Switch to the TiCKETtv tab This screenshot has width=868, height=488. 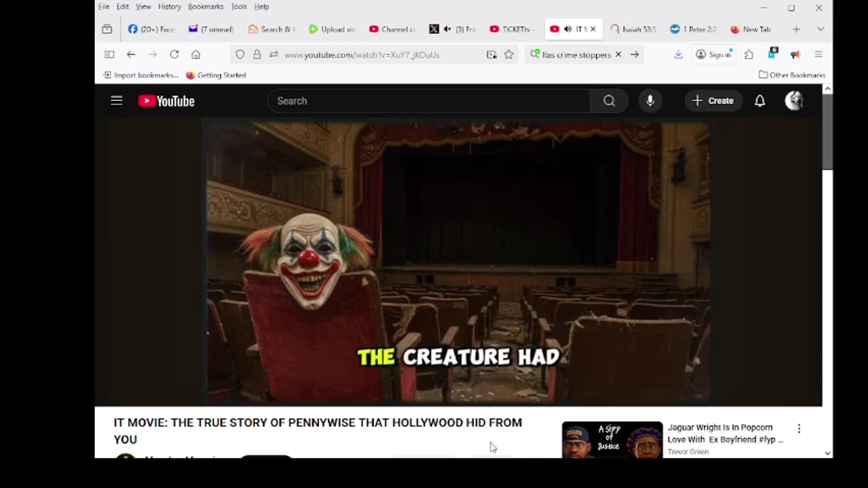click(513, 29)
